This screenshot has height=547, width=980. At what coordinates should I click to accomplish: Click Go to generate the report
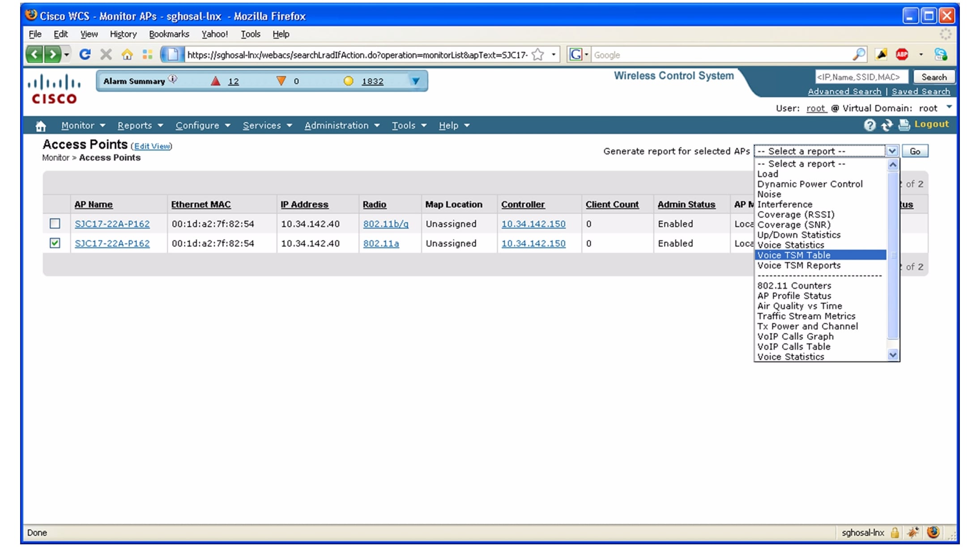click(915, 151)
